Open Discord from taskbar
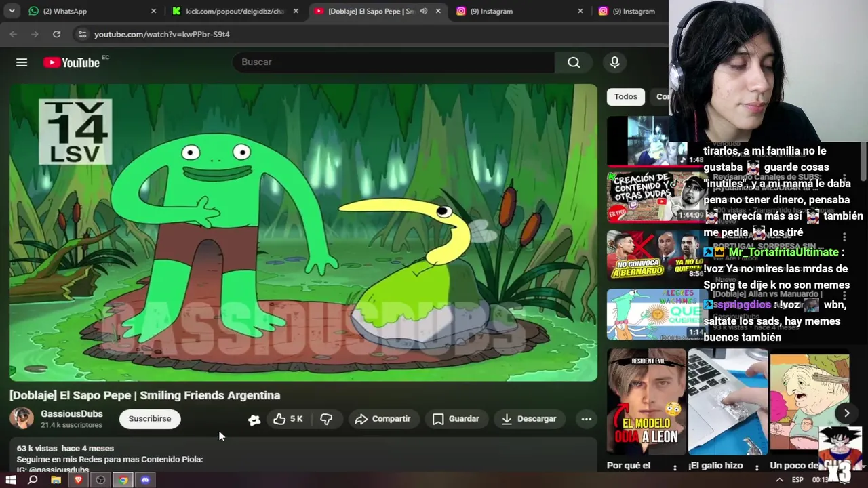868x488 pixels. [145, 480]
